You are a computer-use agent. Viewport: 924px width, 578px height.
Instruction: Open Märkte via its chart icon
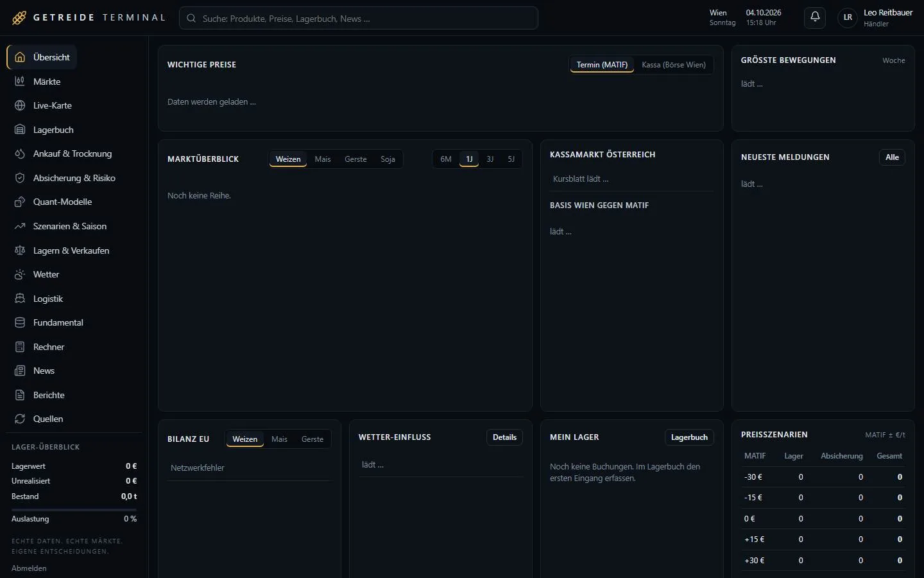tap(20, 82)
